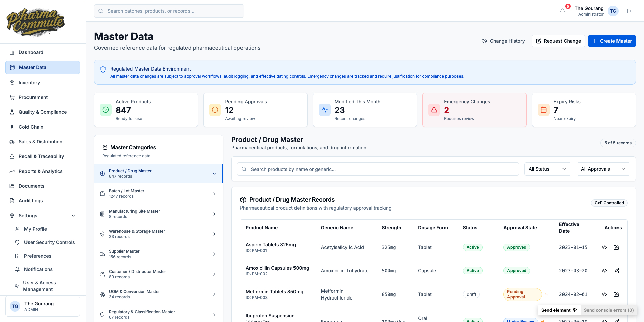Expand the Manufacturing Site Master category
This screenshot has height=322, width=644.
coord(214,214)
